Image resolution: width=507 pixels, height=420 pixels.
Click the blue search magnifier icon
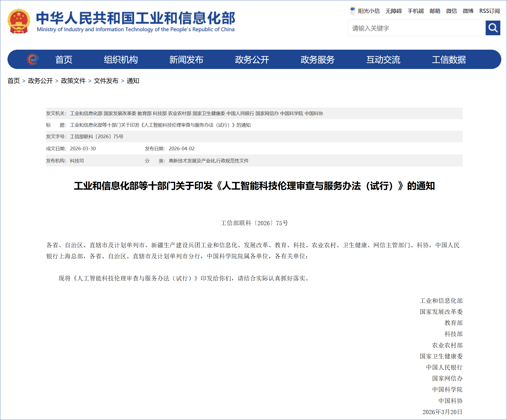492,28
